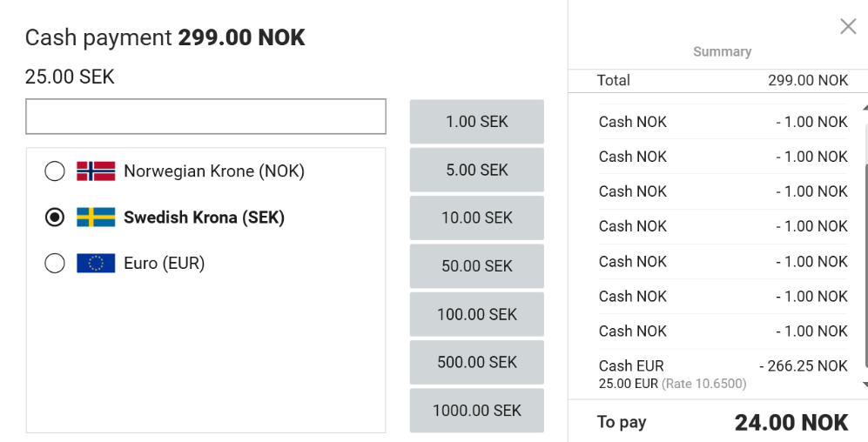This screenshot has width=868, height=442.
Task: Click the Swedish flag icon
Action: [96, 218]
